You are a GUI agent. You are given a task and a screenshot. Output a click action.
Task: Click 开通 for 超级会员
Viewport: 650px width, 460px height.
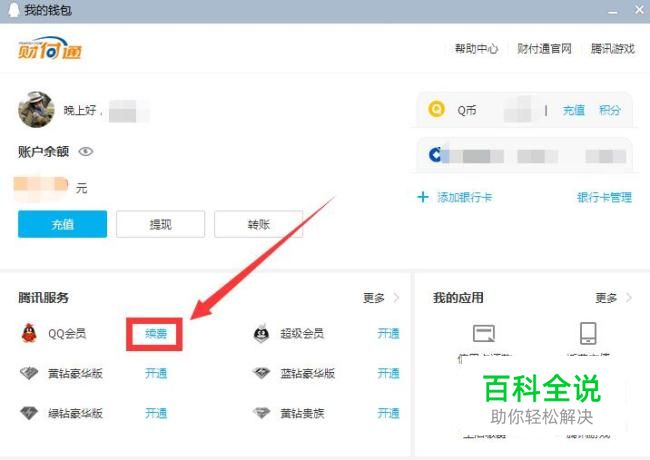pos(388,334)
